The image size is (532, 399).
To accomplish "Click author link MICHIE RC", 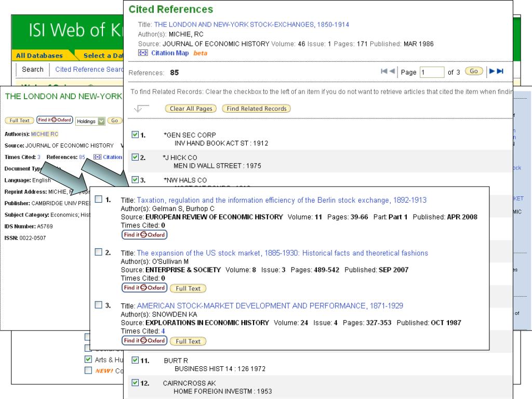I will (45, 134).
